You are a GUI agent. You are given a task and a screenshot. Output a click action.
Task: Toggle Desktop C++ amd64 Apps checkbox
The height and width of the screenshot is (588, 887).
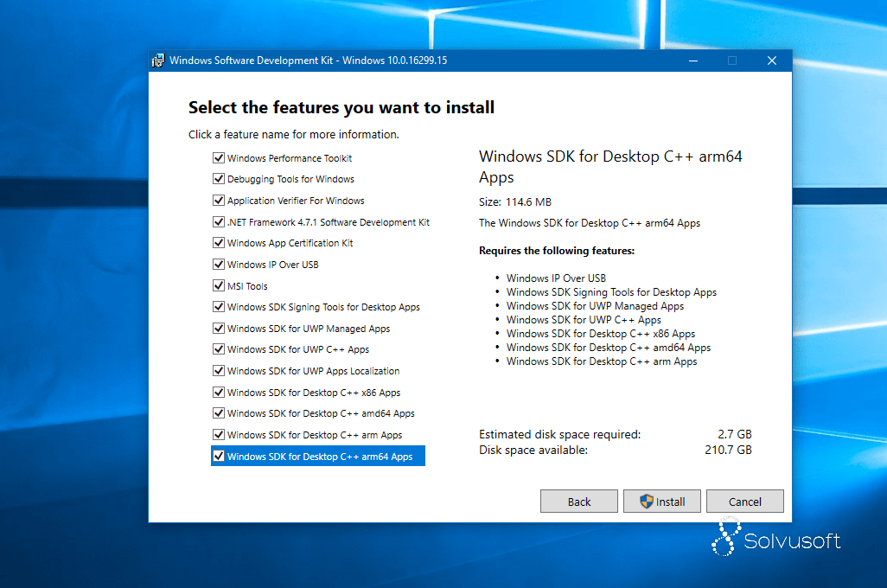pyautogui.click(x=219, y=413)
